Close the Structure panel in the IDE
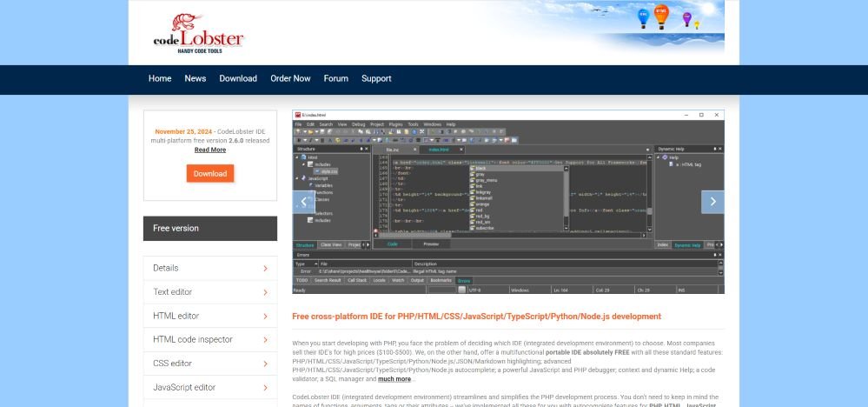This screenshot has height=407, width=868. 367,149
